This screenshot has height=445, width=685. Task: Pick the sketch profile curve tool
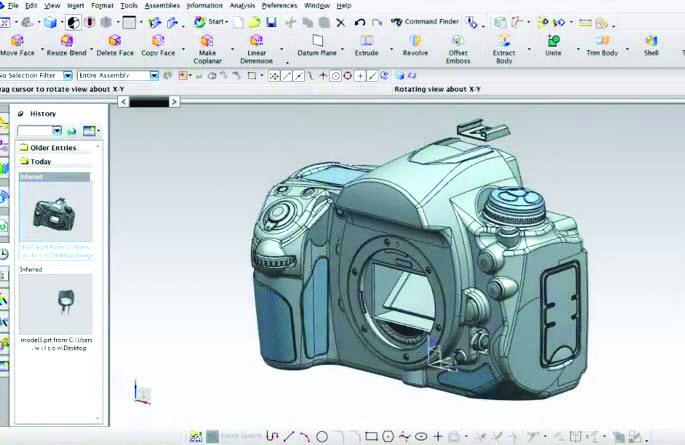[272, 436]
